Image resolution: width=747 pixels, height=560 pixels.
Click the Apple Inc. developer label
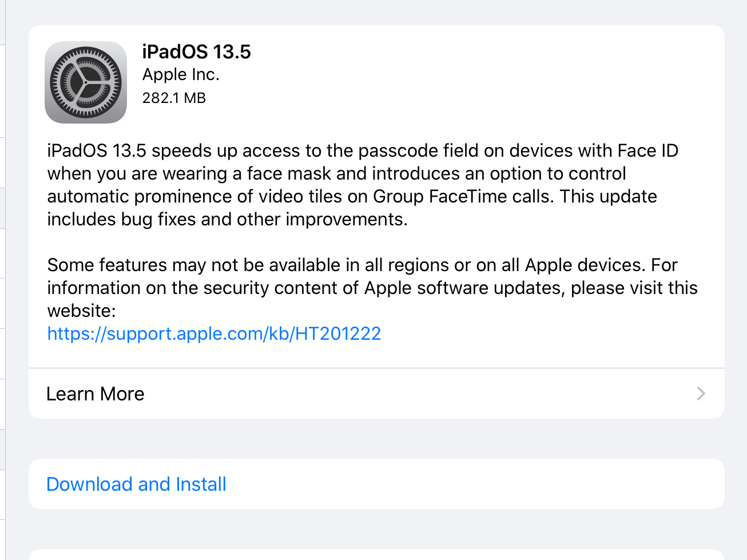click(181, 74)
